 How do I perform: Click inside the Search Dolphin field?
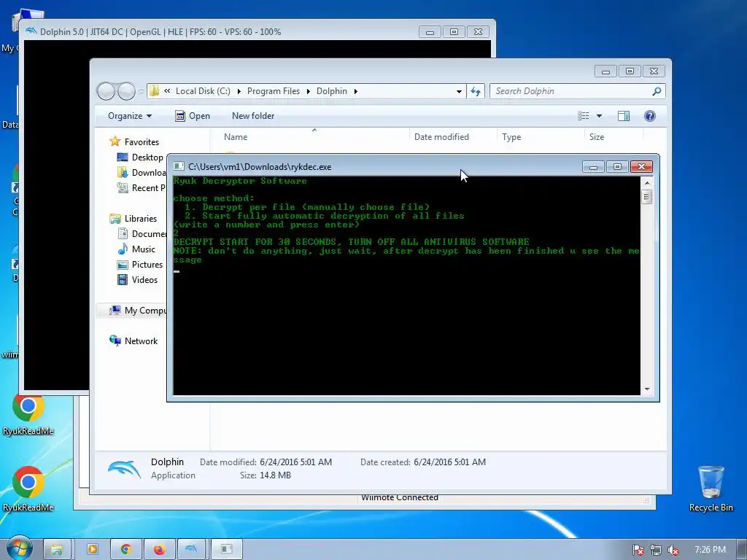pyautogui.click(x=570, y=91)
